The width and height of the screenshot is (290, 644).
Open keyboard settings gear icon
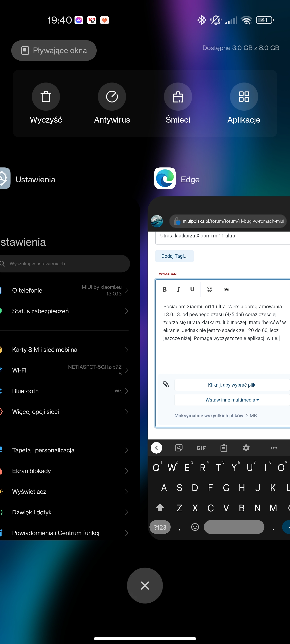click(246, 448)
